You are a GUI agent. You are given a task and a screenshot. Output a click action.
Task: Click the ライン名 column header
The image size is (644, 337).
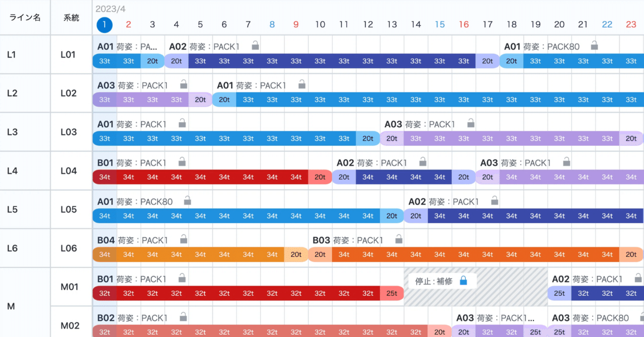point(25,18)
